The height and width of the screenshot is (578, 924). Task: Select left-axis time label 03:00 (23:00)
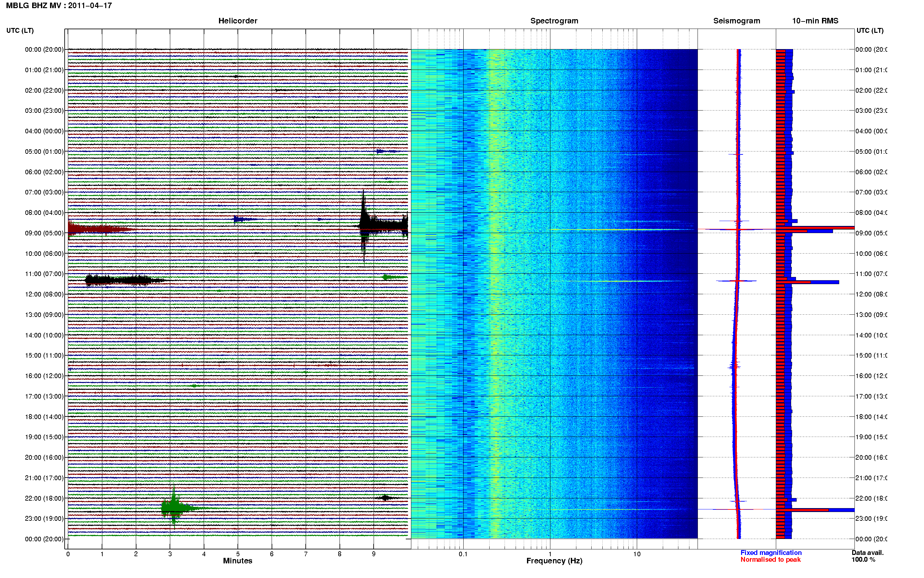pyautogui.click(x=44, y=111)
